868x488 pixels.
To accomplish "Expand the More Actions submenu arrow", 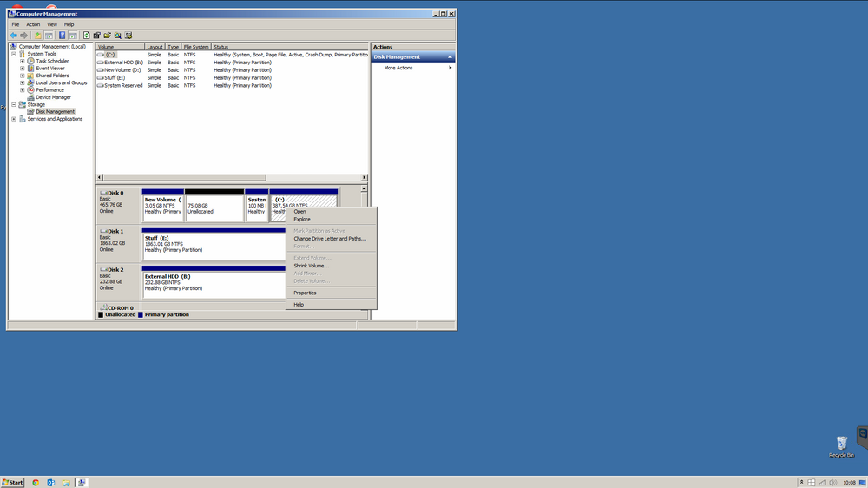I will point(450,68).
